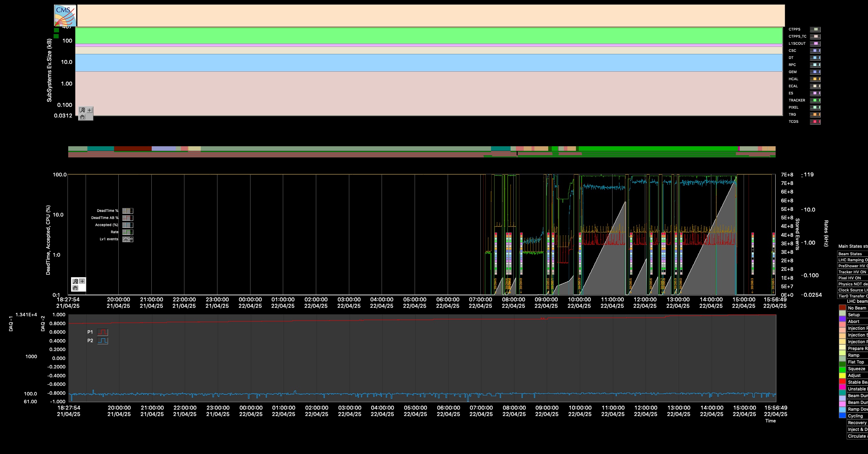868x454 pixels.
Task: Toggle the Accepted (%) series visibility
Action: tap(128, 225)
